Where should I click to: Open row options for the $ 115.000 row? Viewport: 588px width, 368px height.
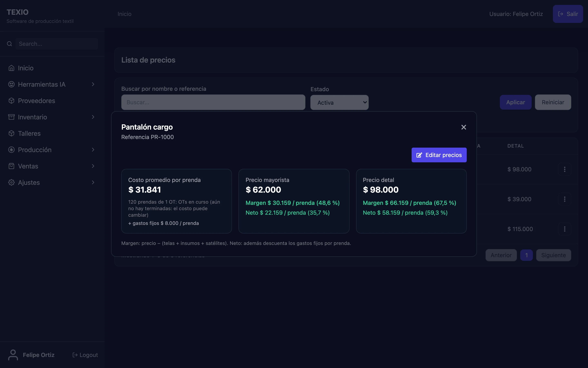pos(565,229)
